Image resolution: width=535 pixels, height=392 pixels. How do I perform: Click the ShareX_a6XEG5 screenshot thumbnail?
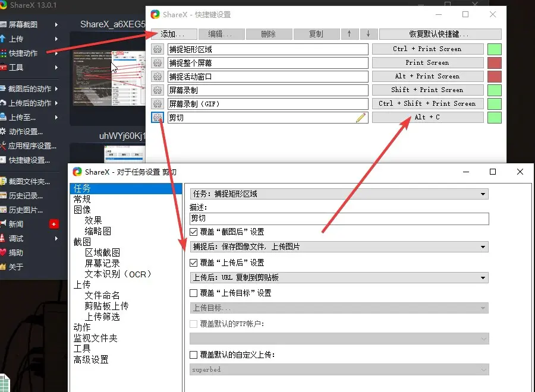pyautogui.click(x=108, y=78)
